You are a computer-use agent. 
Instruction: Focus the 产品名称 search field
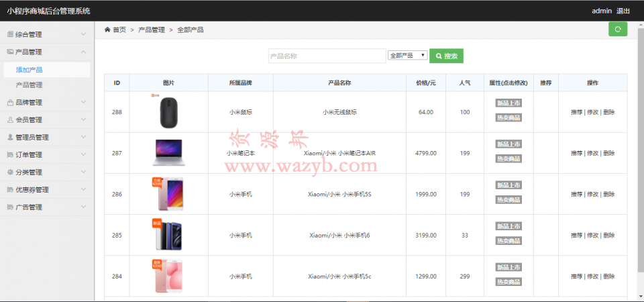[327, 56]
